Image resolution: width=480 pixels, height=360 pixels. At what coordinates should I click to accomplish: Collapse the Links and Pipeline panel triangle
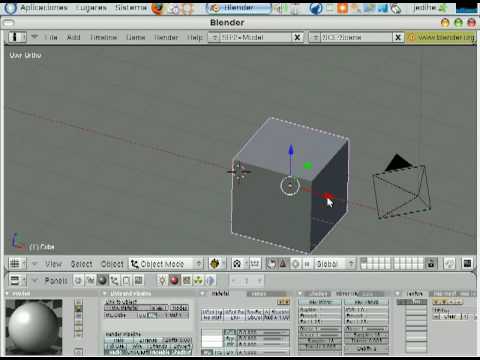tap(105, 294)
